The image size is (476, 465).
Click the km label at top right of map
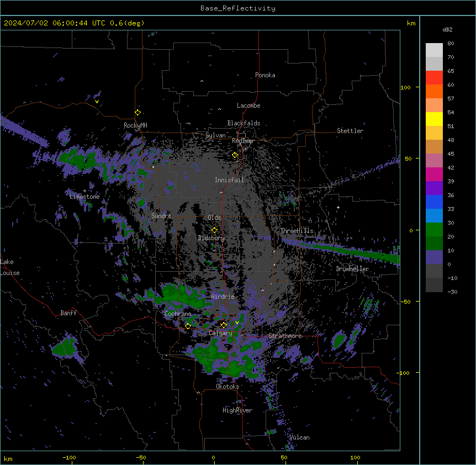411,23
